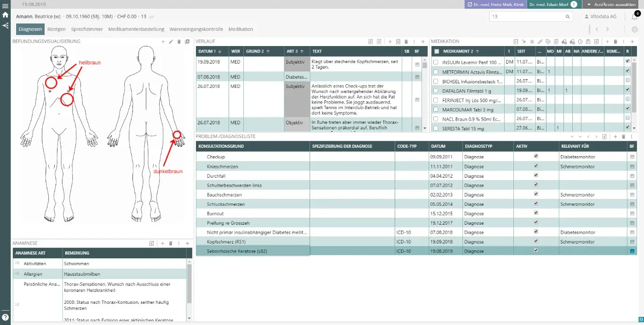Go to the home icon
The width and height of the screenshot is (644, 325).
[5, 15]
